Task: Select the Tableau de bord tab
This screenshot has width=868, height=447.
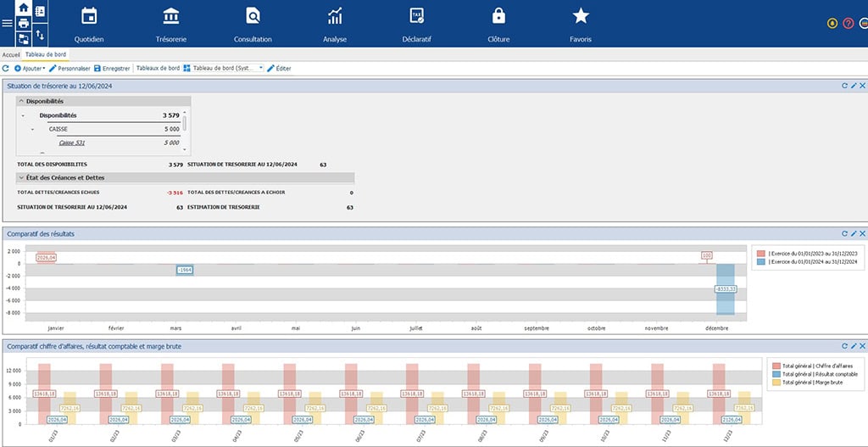Action: coord(46,55)
